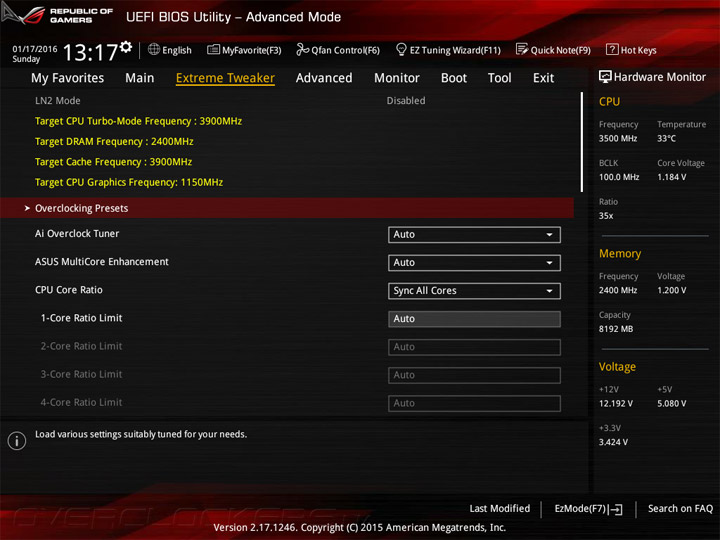Click the settings list scrollbar
This screenshot has width=720, height=540.
582,142
